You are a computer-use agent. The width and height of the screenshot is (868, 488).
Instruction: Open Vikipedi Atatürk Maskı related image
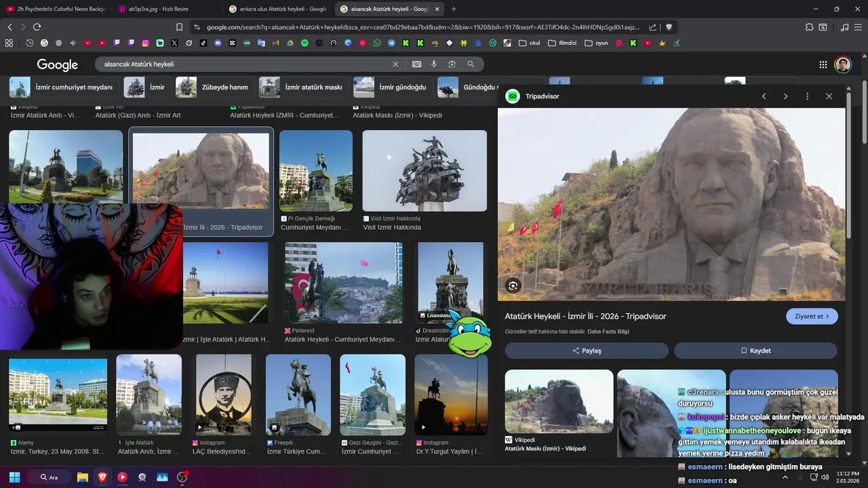tap(559, 401)
